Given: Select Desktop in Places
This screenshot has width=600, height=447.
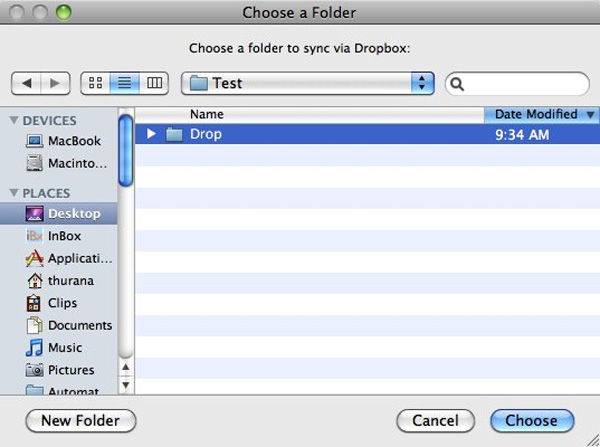Looking at the screenshot, I should pos(59,214).
